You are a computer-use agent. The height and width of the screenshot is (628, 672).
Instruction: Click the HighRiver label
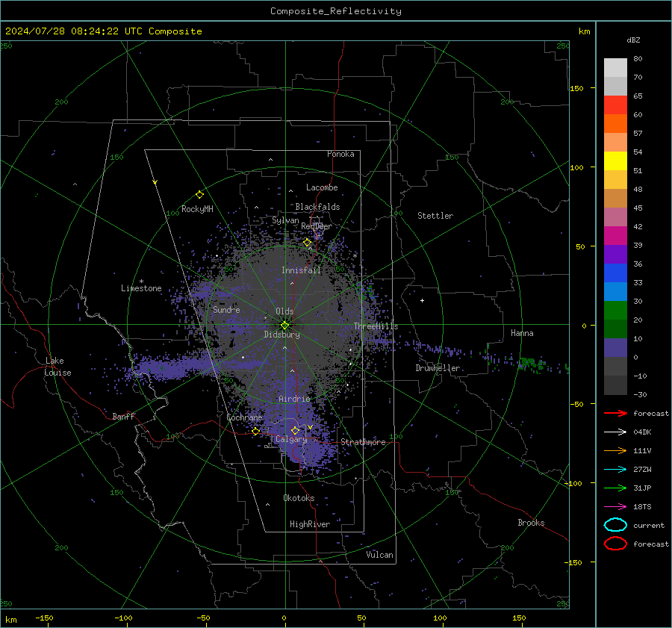click(x=310, y=524)
